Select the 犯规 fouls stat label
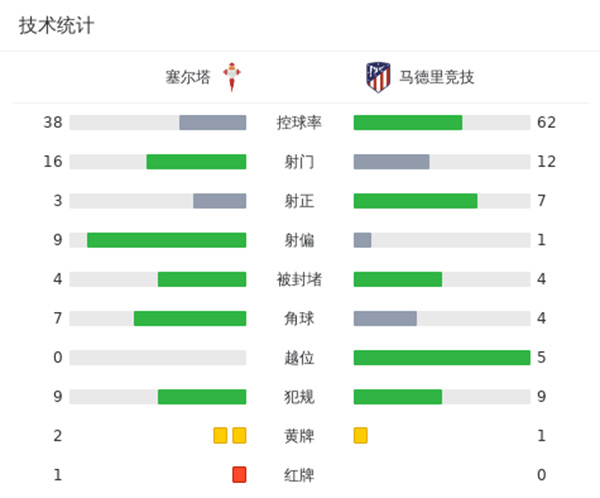The width and height of the screenshot is (600, 498). (299, 397)
